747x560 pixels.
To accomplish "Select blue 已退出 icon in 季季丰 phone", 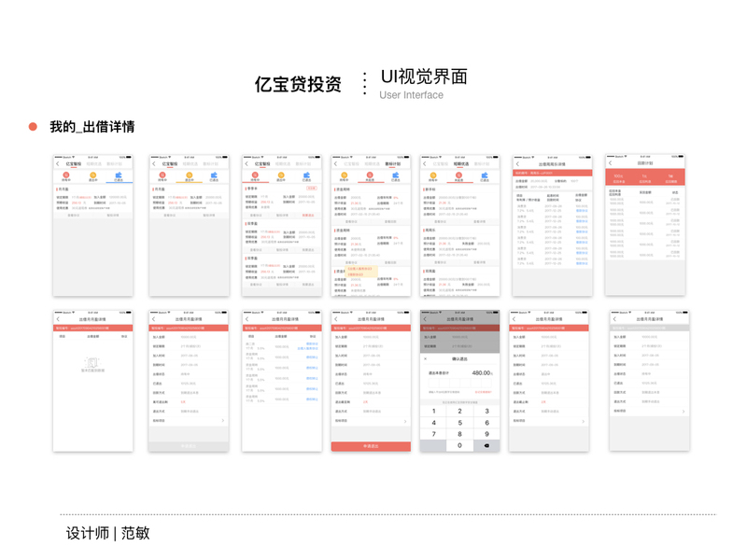I will click(x=306, y=176).
